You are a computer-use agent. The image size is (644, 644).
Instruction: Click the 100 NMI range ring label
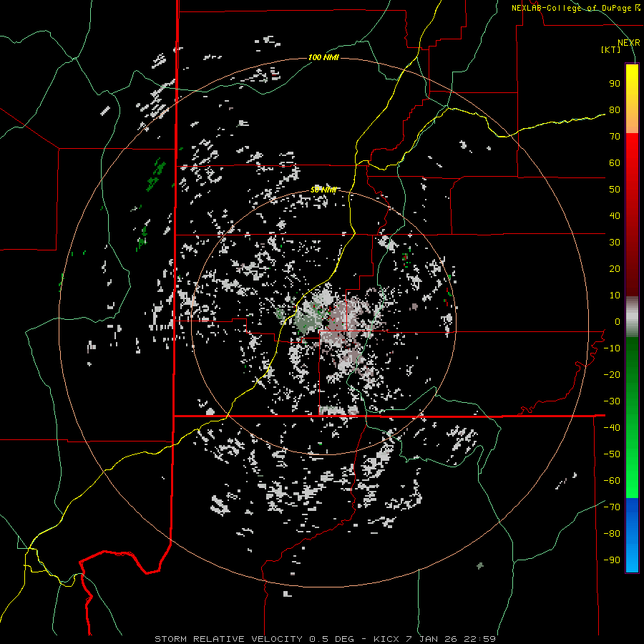pyautogui.click(x=323, y=57)
